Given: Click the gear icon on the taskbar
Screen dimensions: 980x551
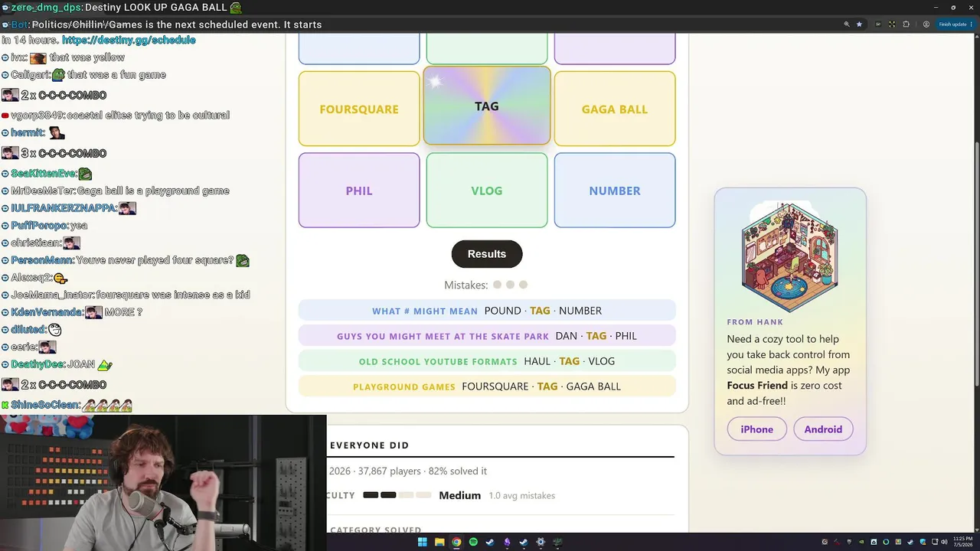Looking at the screenshot, I should [541, 542].
